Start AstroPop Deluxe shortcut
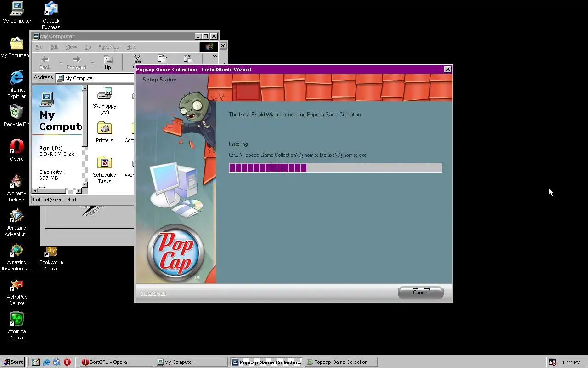Image resolution: width=588 pixels, height=368 pixels. pyautogui.click(x=17, y=292)
